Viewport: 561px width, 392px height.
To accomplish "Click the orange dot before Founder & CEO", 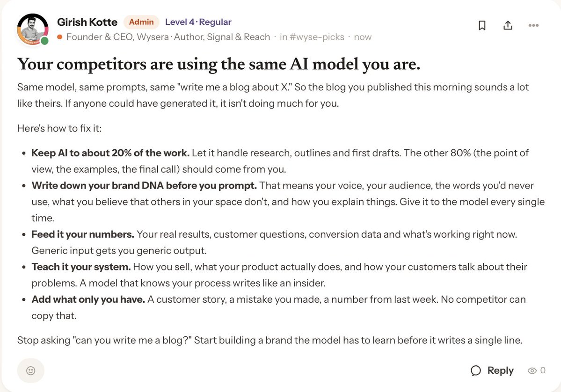I will tap(60, 37).
